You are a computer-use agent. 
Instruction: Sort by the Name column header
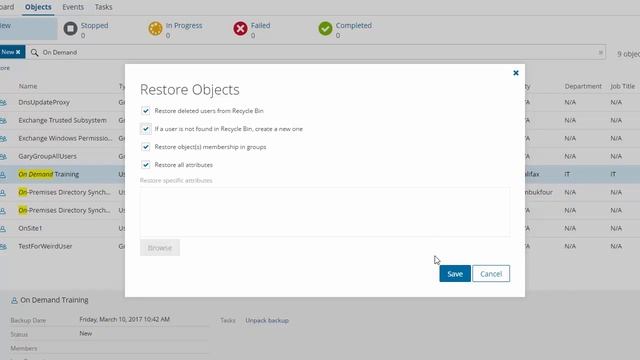point(28,86)
